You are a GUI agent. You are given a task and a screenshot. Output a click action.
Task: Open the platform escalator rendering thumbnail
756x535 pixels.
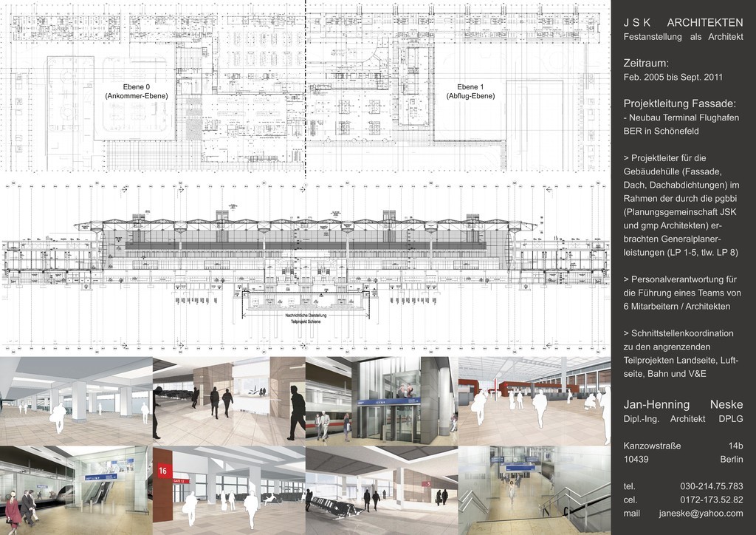(76, 490)
